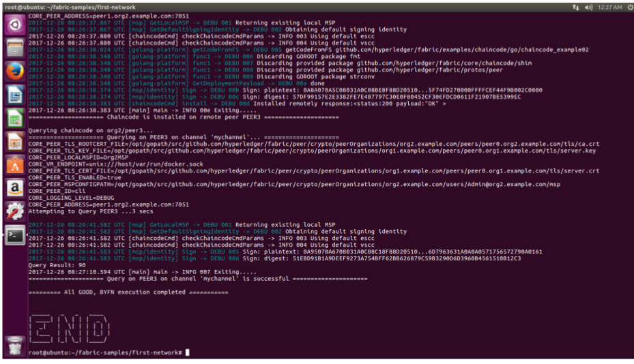The height and width of the screenshot is (364, 634).
Task: Click 'CORE_PEER_TLS_ENABLED=true' line
Action: (x=74, y=178)
